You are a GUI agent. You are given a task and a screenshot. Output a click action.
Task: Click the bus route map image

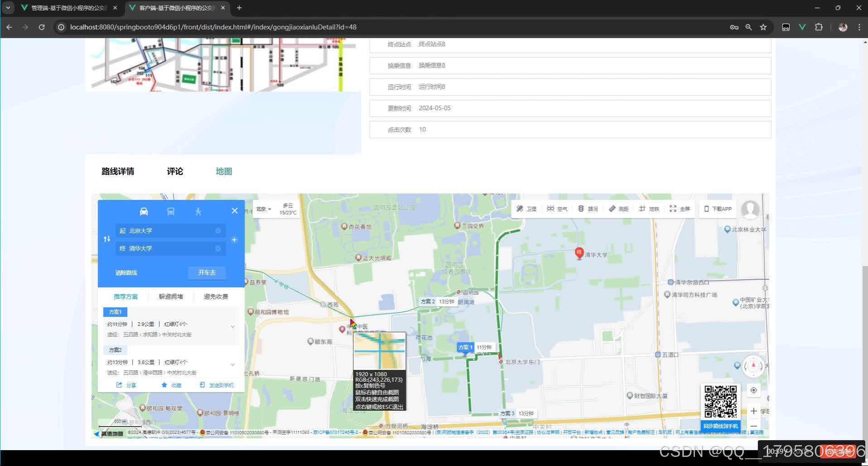pyautogui.click(x=223, y=65)
